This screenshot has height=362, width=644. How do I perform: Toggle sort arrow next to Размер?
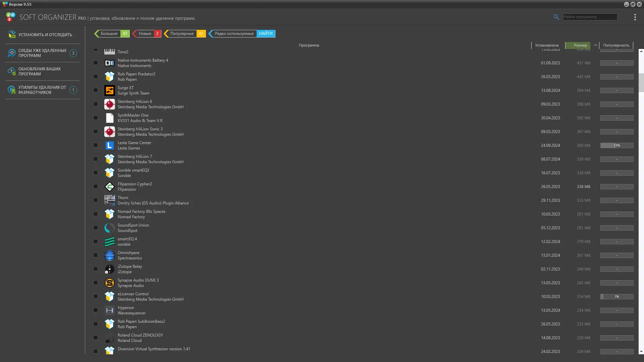point(595,45)
